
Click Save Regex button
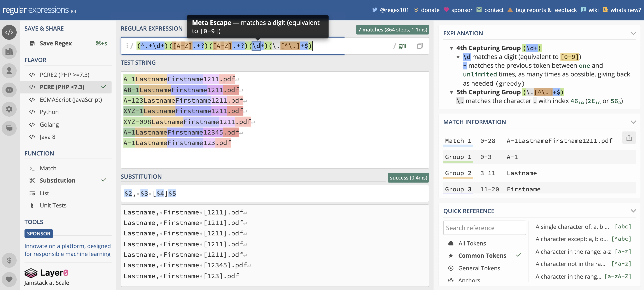56,43
